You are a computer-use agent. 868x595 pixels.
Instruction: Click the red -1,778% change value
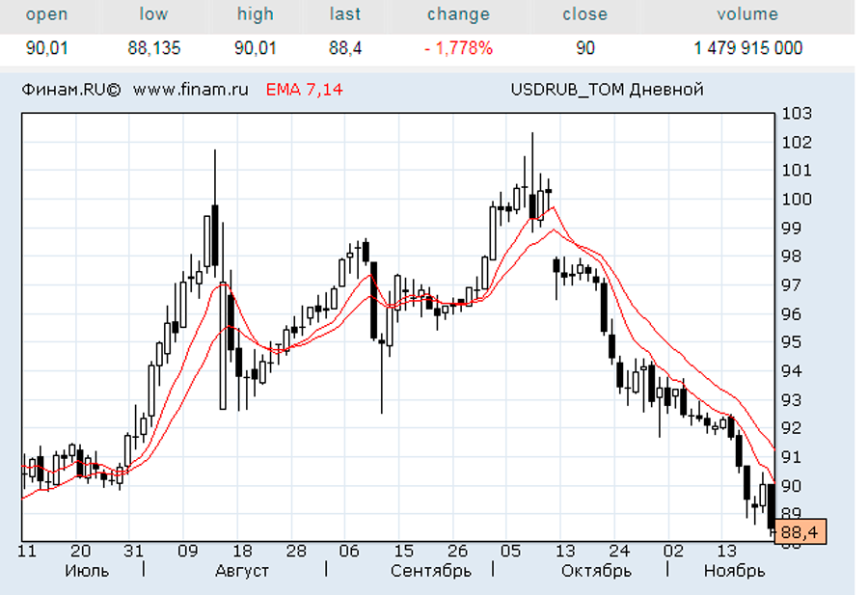[458, 48]
